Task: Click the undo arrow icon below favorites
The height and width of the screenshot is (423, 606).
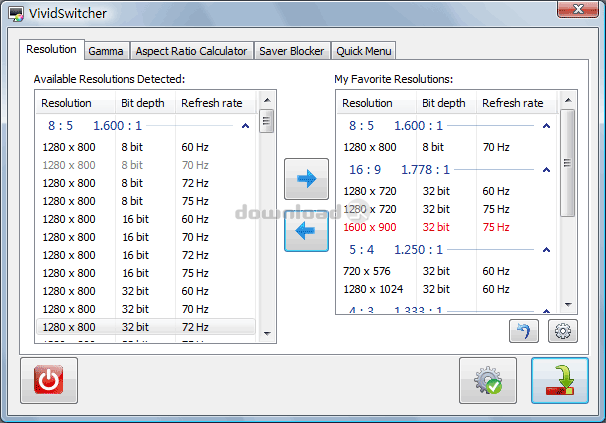Action: coord(523,331)
